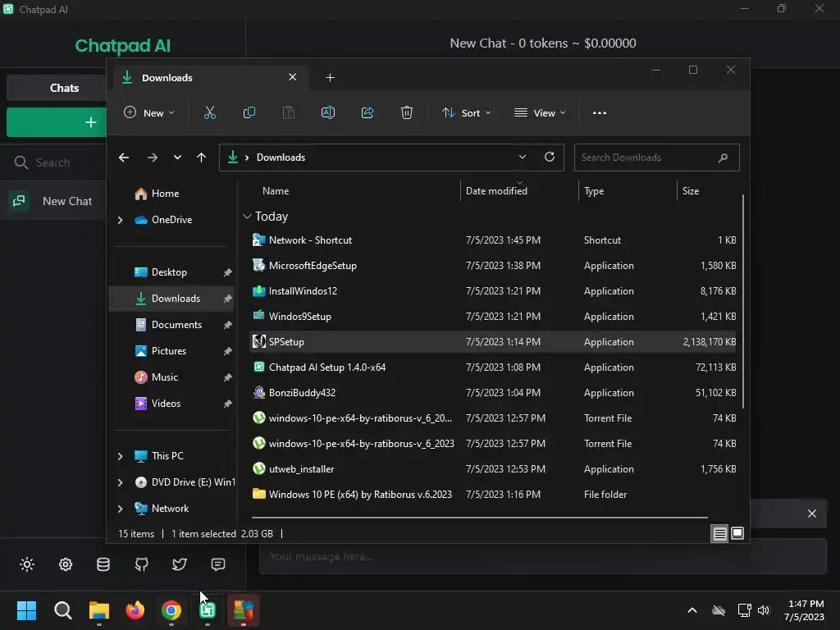Viewport: 840px width, 630px height.
Task: Select Desktop in navigation pane
Action: coord(169,272)
